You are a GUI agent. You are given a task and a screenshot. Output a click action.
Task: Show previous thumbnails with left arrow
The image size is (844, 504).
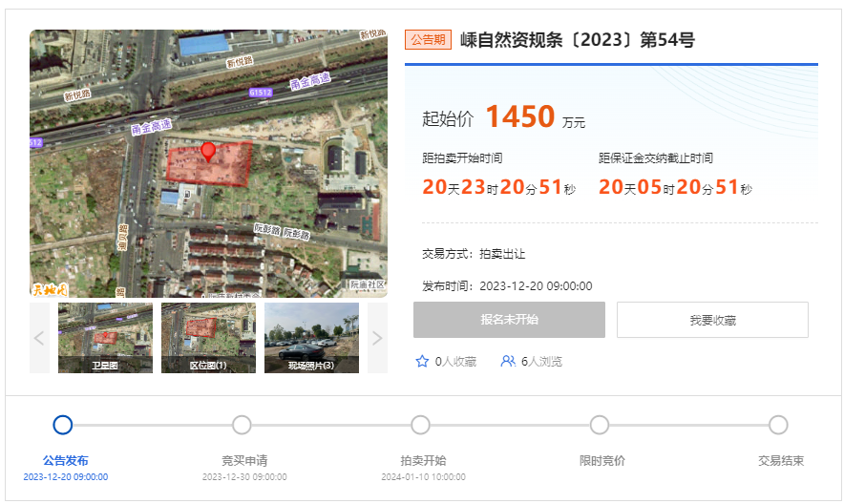39,338
